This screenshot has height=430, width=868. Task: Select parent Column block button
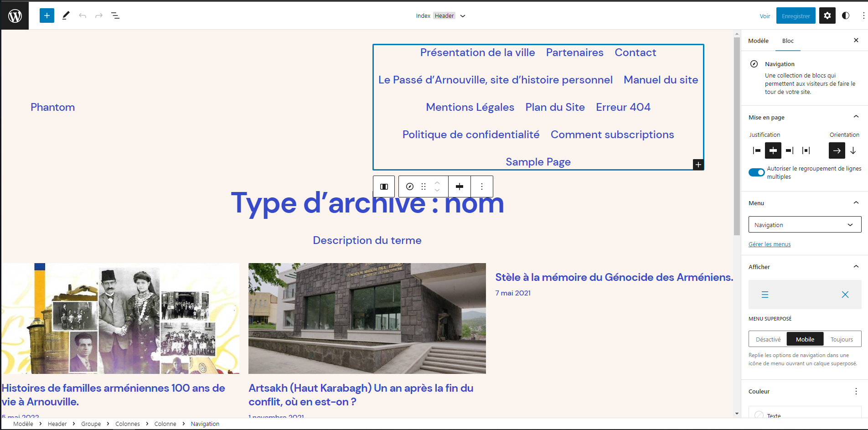(x=384, y=187)
